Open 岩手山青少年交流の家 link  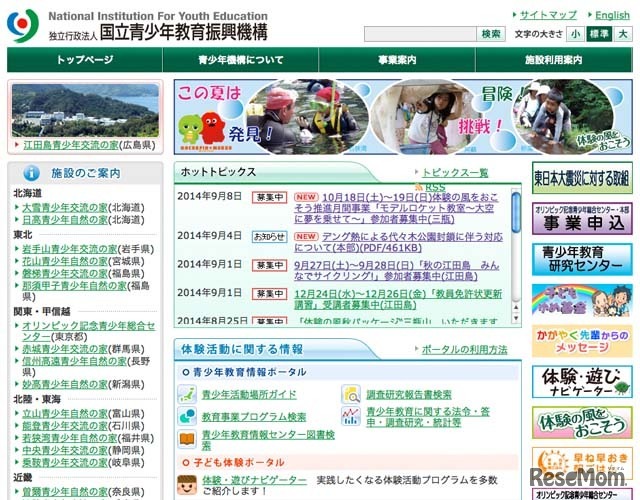[70, 249]
